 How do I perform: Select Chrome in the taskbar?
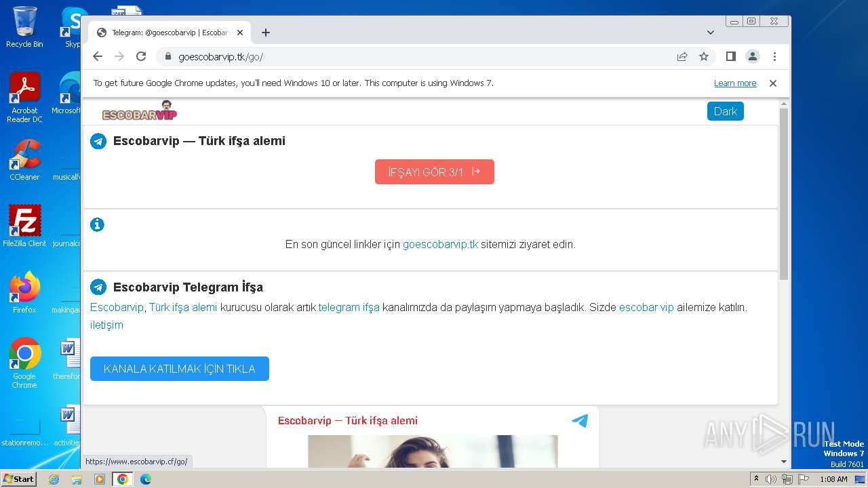pyautogui.click(x=122, y=479)
